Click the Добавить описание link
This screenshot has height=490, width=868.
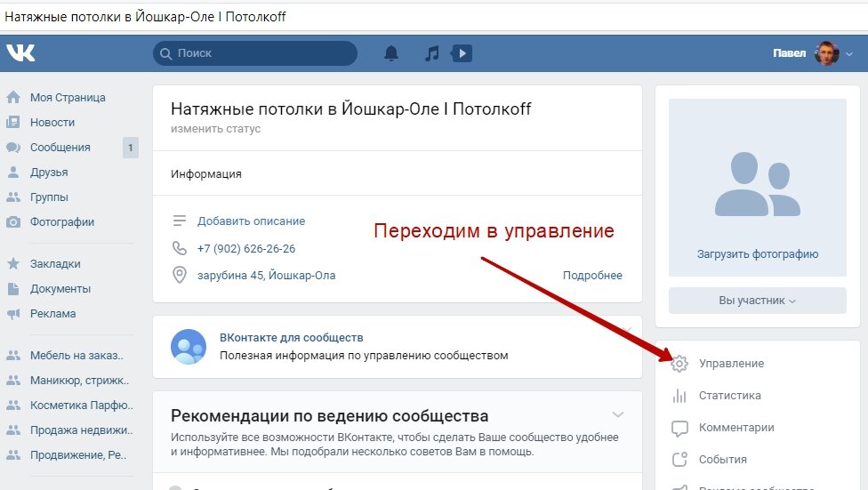(x=252, y=221)
